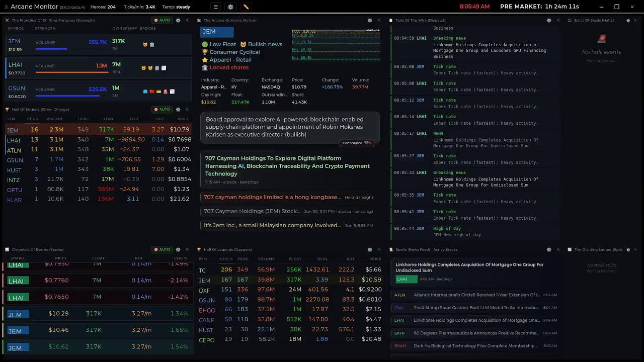Sort Hall Of Embers by CHG% column

click(33, 119)
